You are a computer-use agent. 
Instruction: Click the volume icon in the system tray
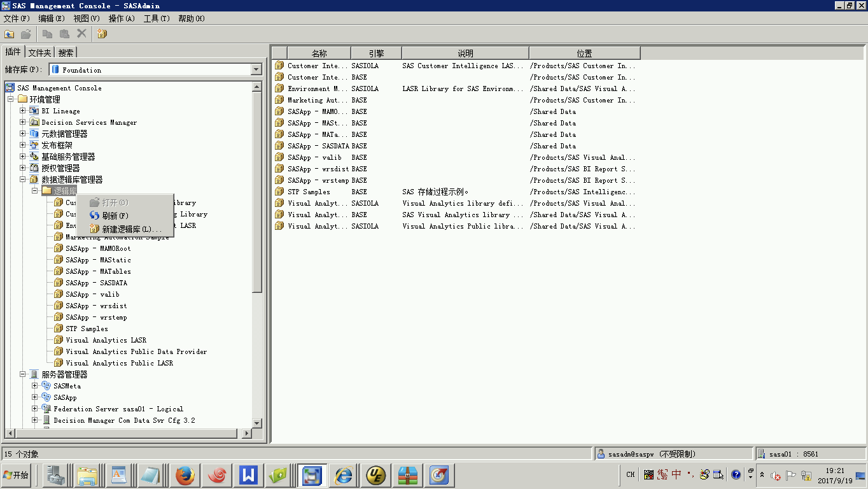pyautogui.click(x=776, y=475)
